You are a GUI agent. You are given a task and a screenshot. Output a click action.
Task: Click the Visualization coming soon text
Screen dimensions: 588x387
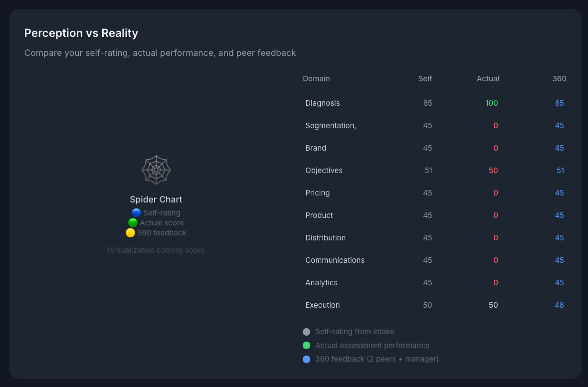pyautogui.click(x=156, y=250)
